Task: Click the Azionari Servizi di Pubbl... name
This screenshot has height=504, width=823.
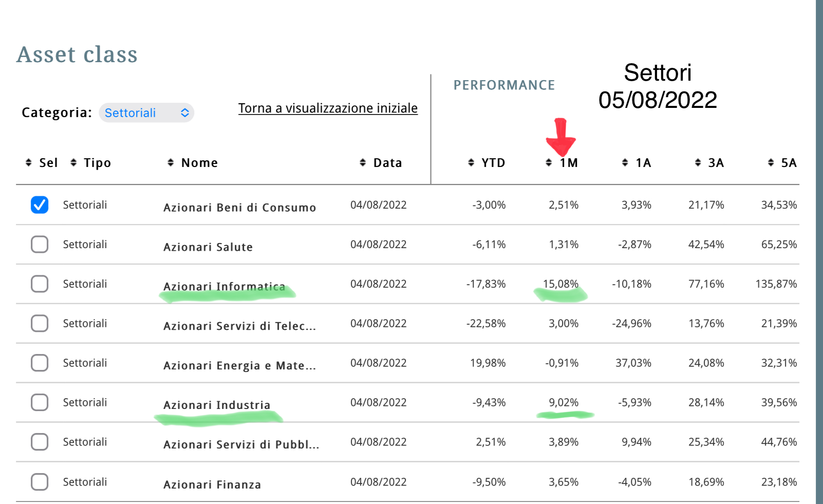Action: pyautogui.click(x=241, y=445)
